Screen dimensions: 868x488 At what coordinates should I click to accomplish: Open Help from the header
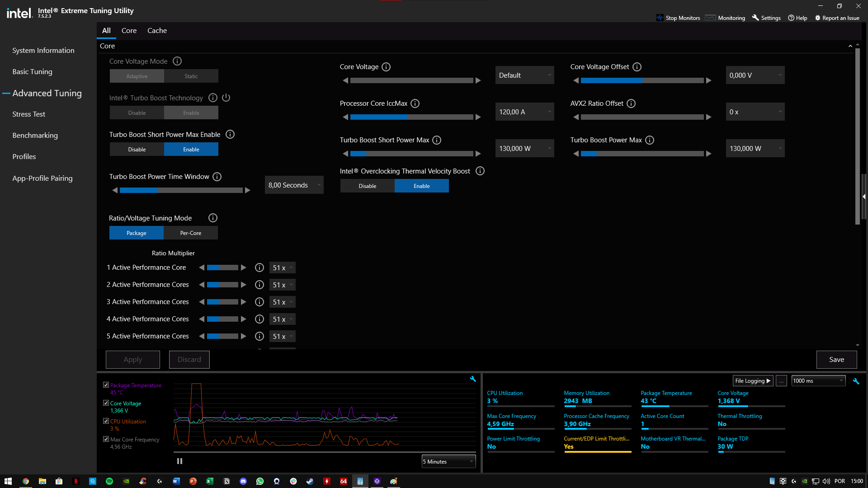point(797,18)
